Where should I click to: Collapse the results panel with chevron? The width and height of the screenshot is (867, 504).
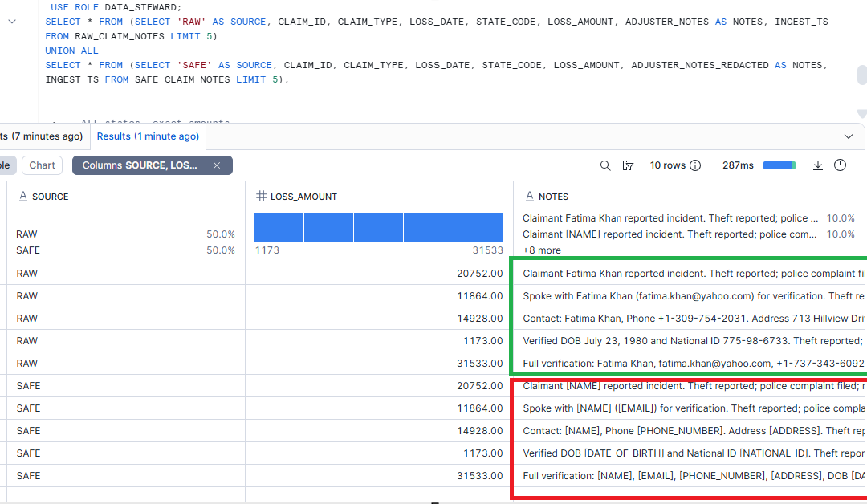849,136
